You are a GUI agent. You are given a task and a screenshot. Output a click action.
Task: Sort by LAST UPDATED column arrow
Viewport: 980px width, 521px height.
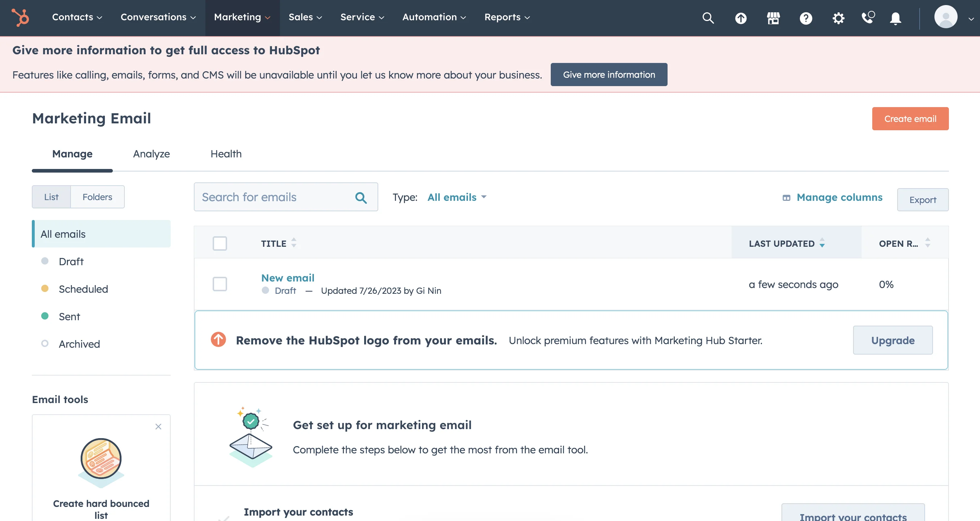click(x=822, y=242)
